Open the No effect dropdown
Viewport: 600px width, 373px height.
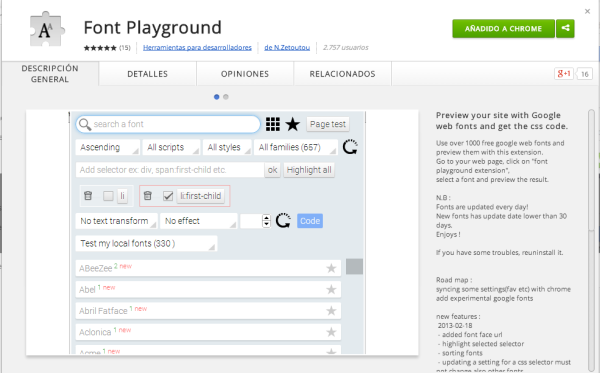[x=199, y=221]
